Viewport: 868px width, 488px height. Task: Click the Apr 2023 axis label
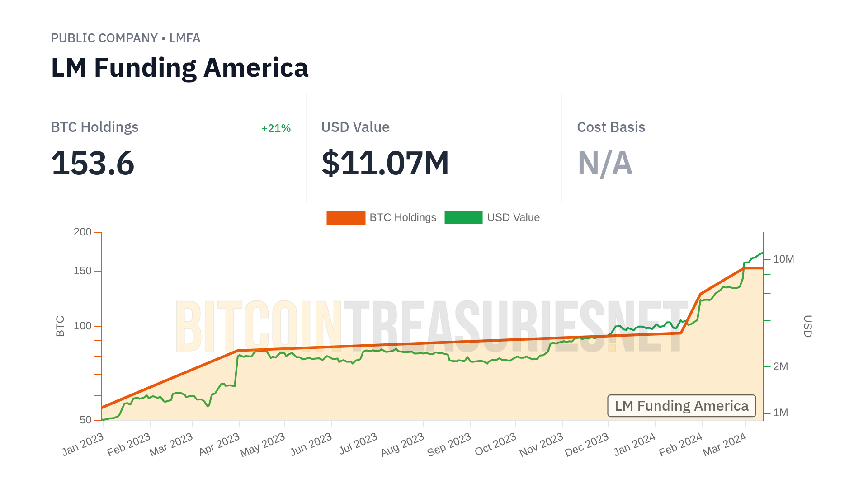219,444
